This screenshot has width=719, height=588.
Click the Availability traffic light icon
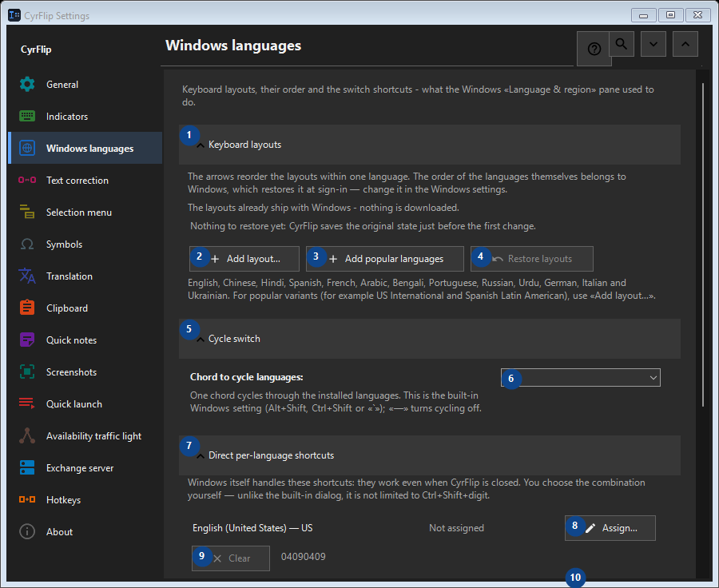tap(27, 435)
